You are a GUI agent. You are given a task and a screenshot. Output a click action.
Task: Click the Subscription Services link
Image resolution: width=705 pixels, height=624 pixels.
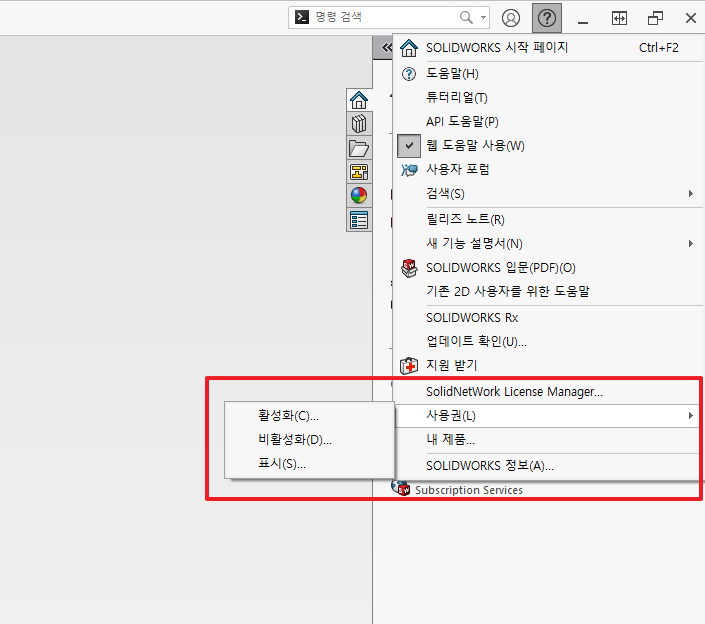coord(469,490)
